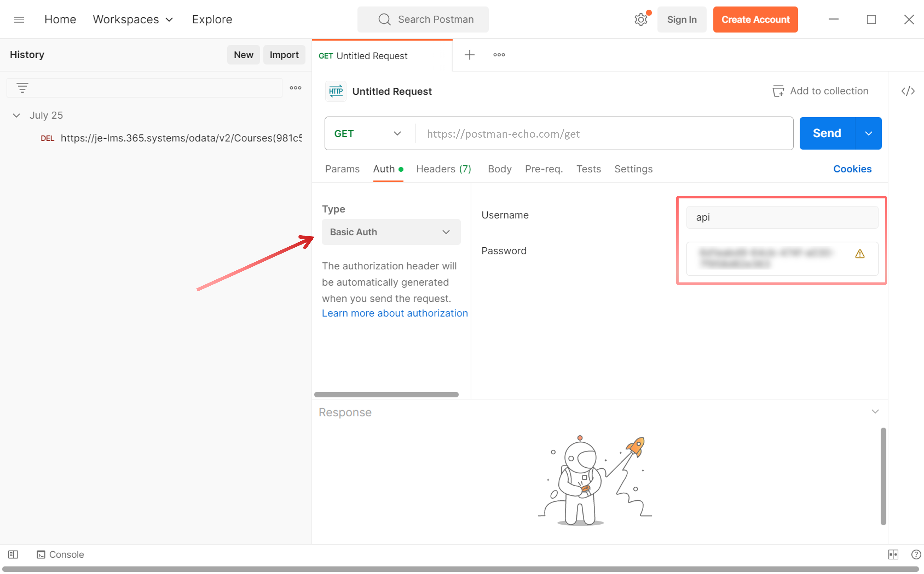Click the History panel heading
The height and width of the screenshot is (574, 924).
click(x=27, y=55)
